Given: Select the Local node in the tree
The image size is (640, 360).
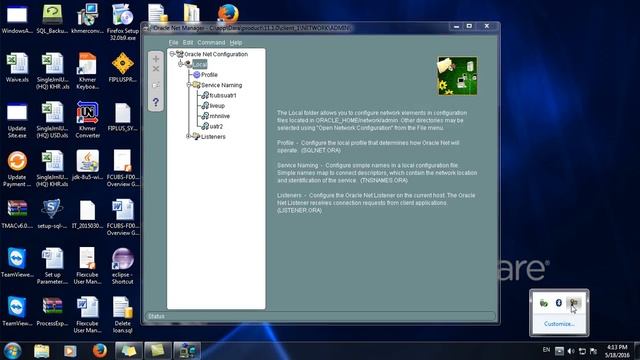Looking at the screenshot, I should [x=200, y=64].
